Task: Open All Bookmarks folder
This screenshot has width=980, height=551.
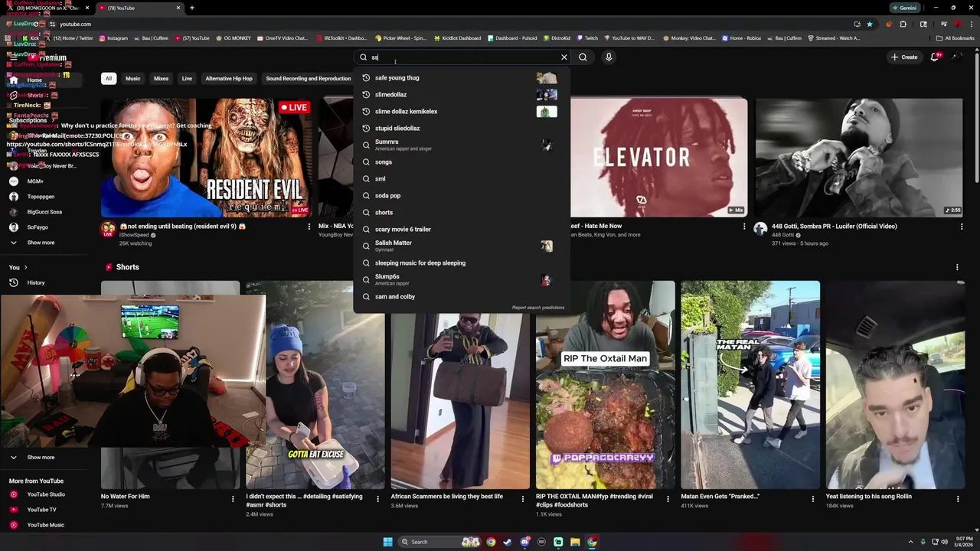Action: 955,37
